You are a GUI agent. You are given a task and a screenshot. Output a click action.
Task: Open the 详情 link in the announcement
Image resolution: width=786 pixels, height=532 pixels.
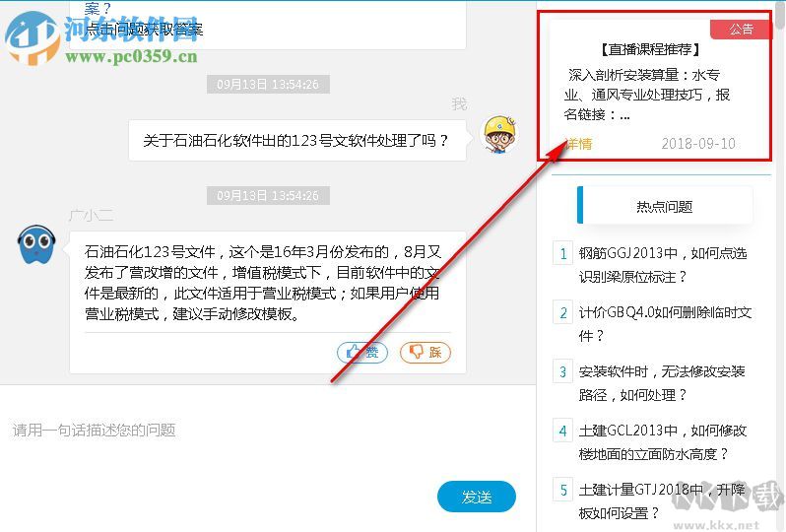578,144
